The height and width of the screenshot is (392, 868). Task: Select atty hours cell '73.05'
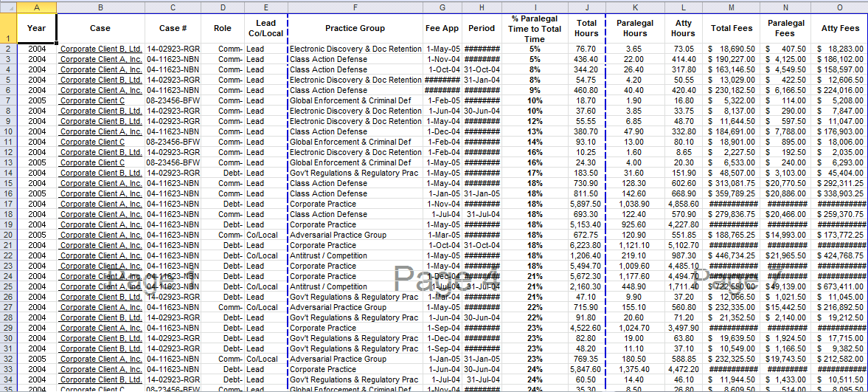(684, 49)
